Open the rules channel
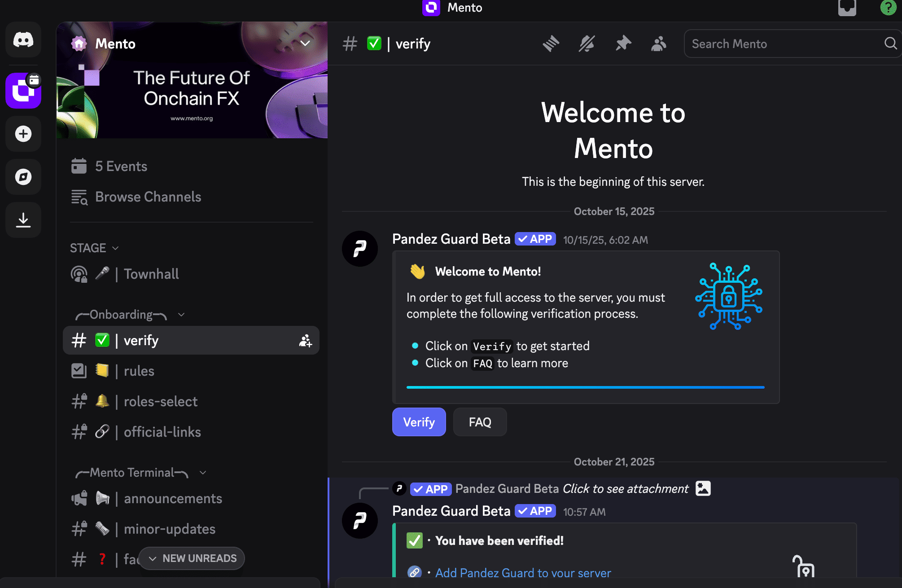The image size is (902, 588). point(139,371)
